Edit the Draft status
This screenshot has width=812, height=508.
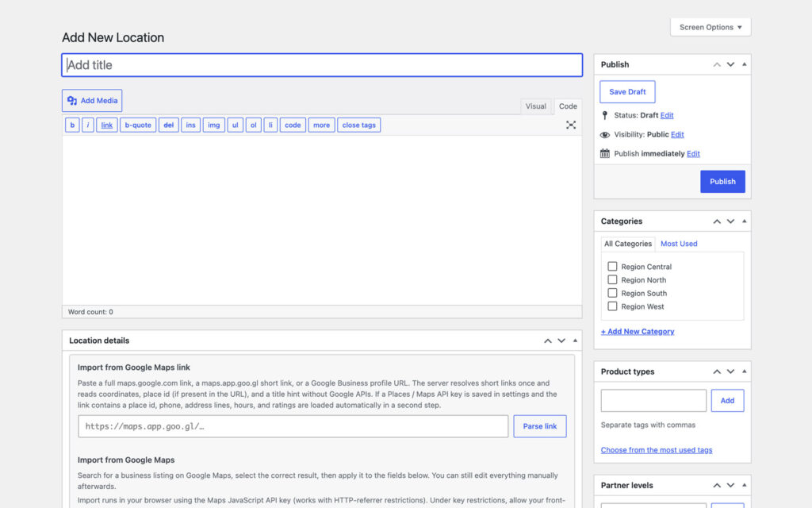(x=667, y=115)
